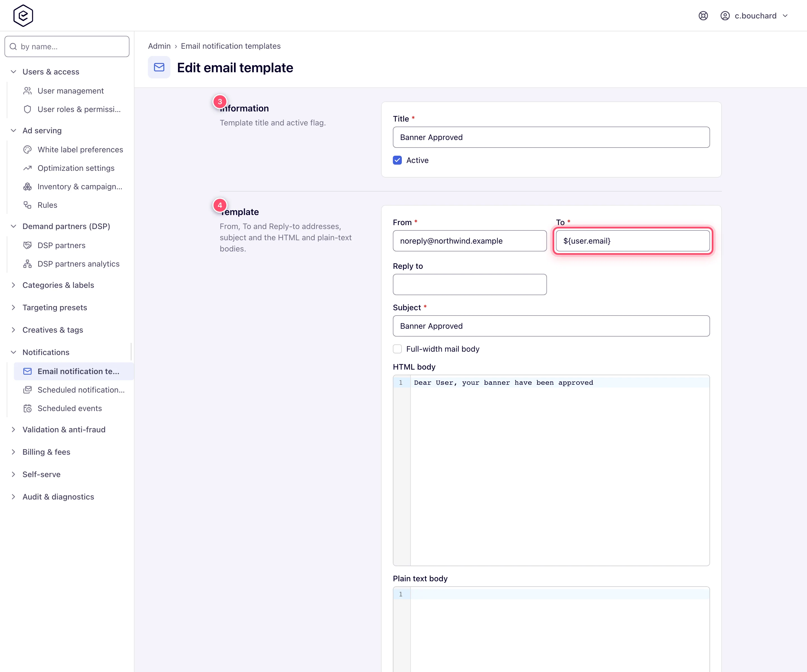
Task: Expand Audit & diagnostics section
Action: pos(13,496)
